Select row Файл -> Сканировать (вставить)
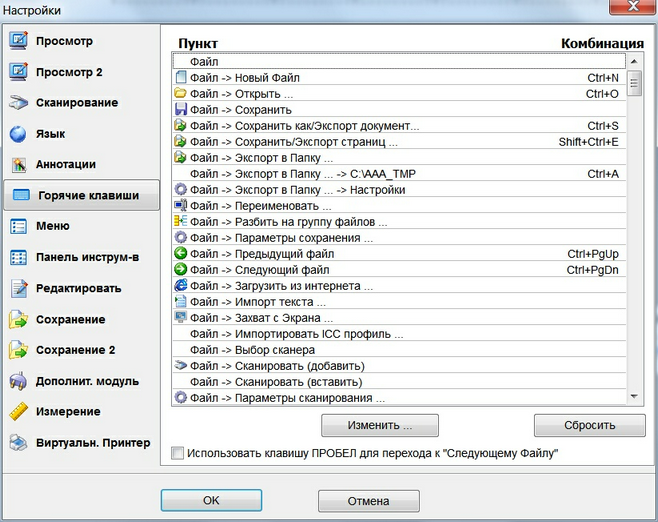 point(399,381)
